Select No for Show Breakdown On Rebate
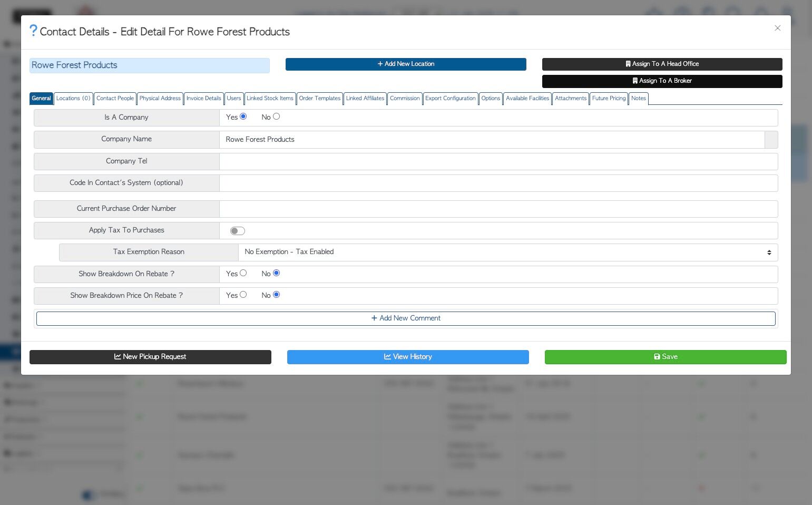Viewport: 812px width, 505px height. tap(276, 273)
